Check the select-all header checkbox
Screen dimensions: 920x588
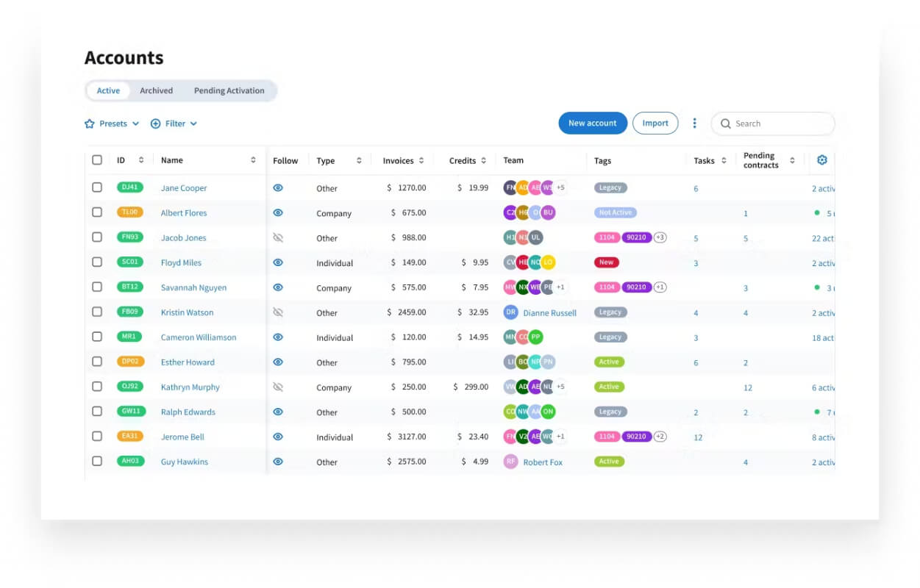tap(97, 160)
